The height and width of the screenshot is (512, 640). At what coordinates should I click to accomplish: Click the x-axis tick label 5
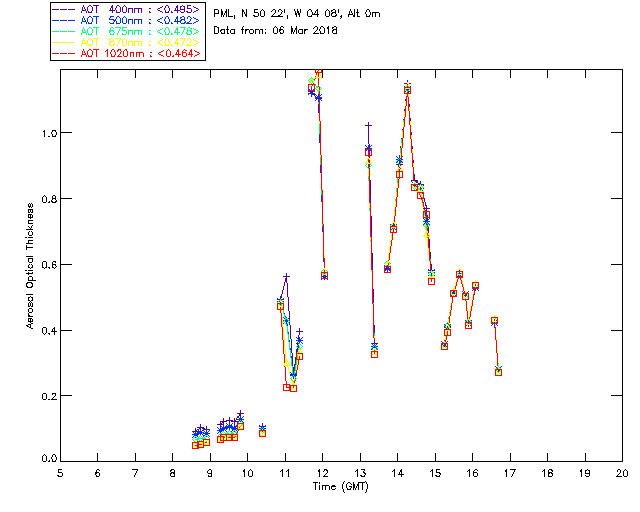point(60,473)
